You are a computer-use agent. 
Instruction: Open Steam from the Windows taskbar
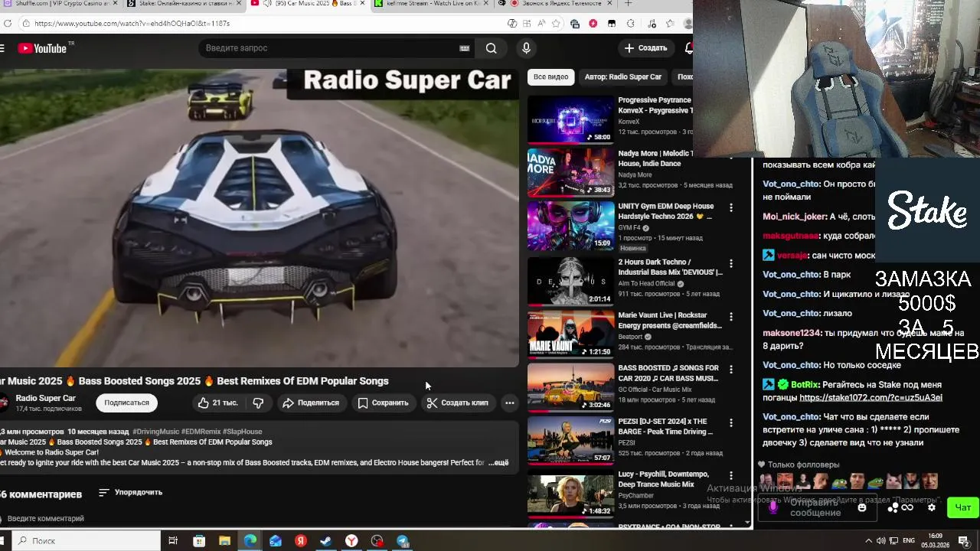[x=326, y=541]
